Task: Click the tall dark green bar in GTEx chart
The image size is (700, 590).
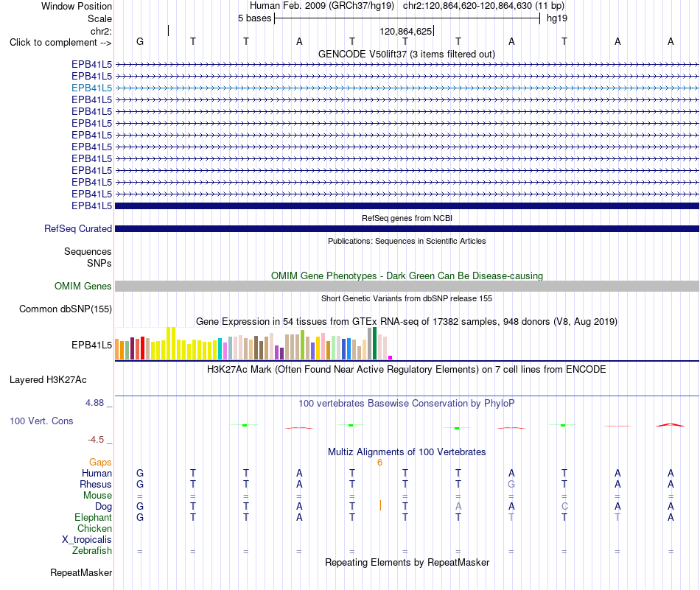Action: tap(374, 343)
